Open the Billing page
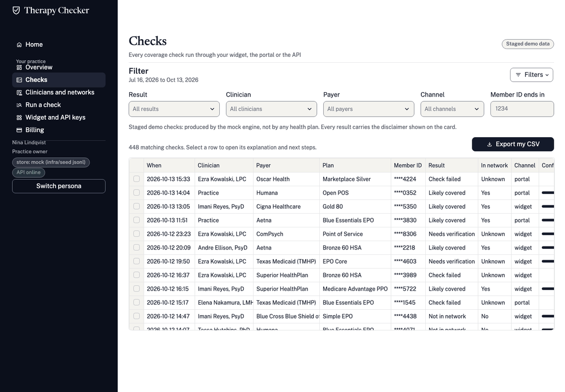565x392 pixels. [59, 130]
